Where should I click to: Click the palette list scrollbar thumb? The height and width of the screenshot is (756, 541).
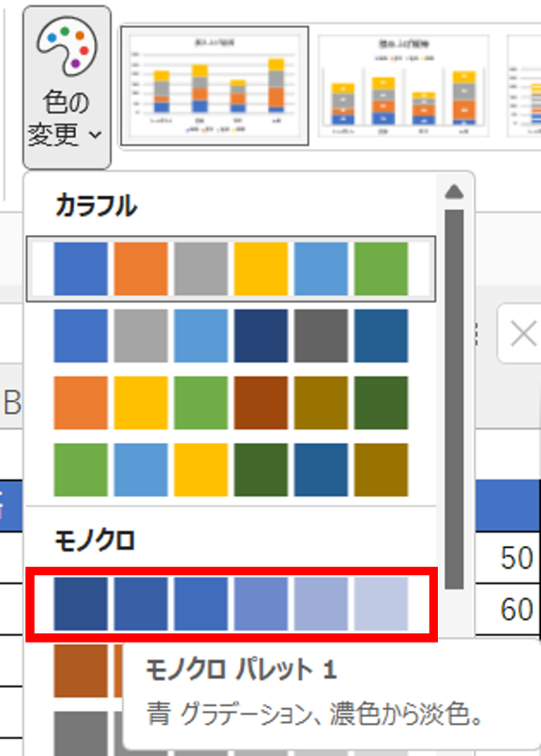point(454,399)
